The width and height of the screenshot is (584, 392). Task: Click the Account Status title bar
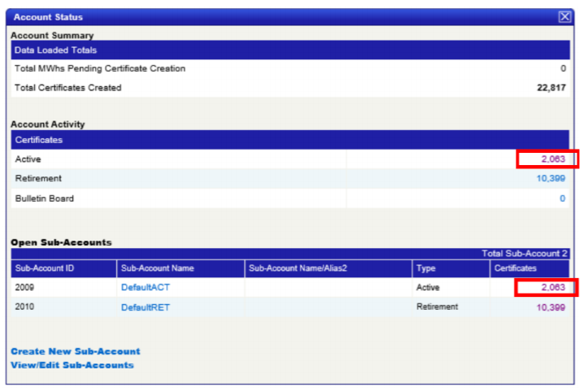[283, 17]
